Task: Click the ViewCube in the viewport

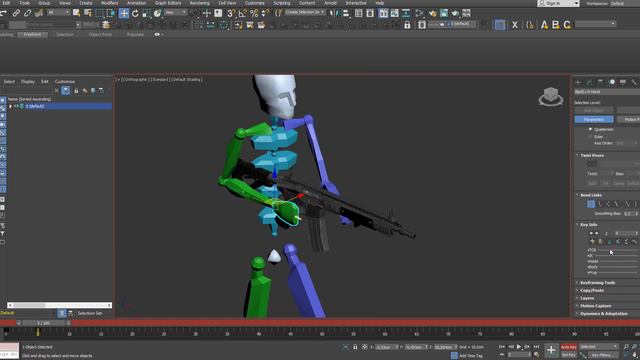Action: tap(551, 97)
